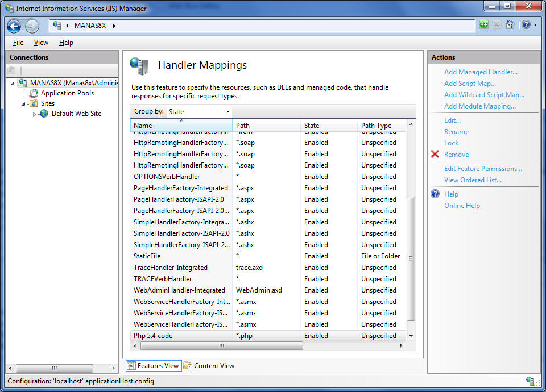The image size is (546, 392).
Task: Click the Lock action link
Action: pyautogui.click(x=451, y=143)
